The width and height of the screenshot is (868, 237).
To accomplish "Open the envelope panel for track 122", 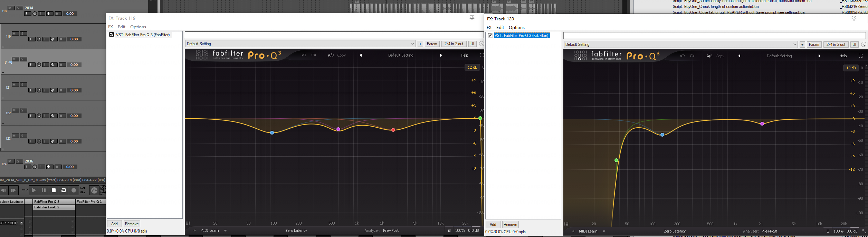I will (46, 116).
